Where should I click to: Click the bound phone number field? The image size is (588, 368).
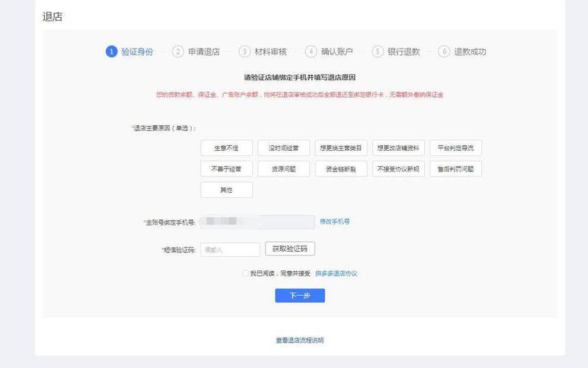(258, 222)
